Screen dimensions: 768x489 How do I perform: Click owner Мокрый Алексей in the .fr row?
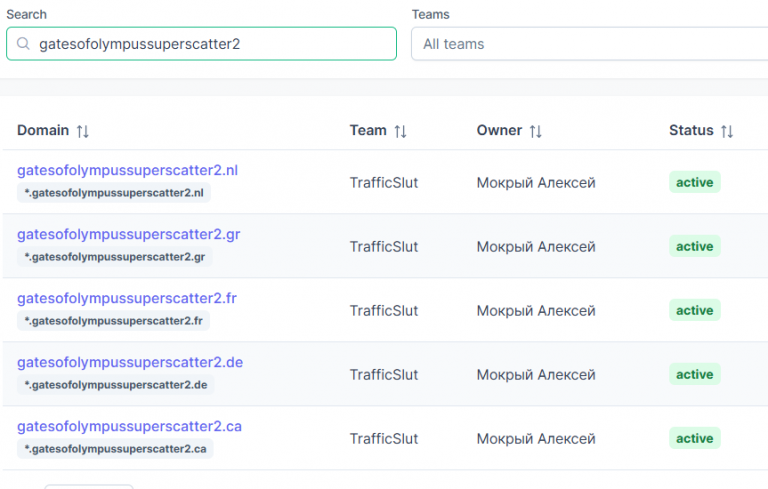(x=536, y=311)
